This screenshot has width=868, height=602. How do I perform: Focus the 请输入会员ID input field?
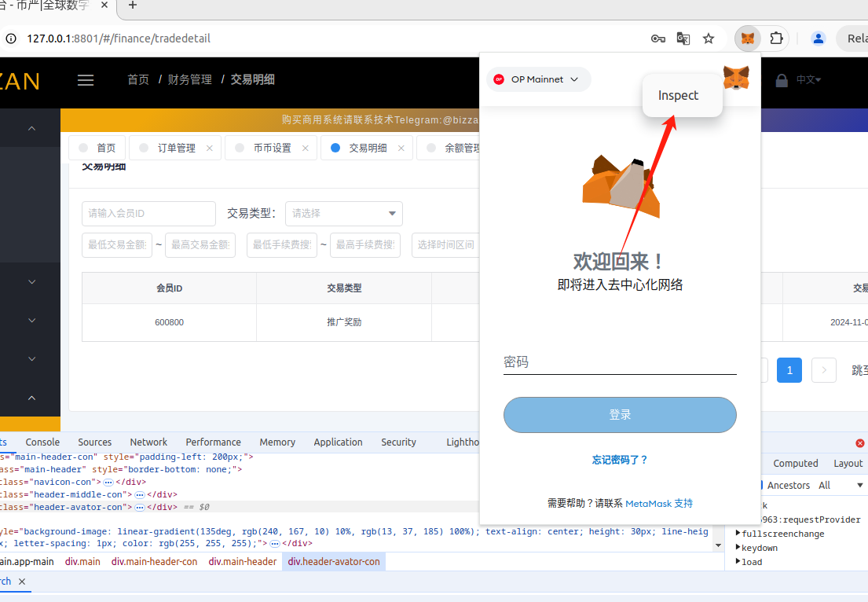point(149,213)
